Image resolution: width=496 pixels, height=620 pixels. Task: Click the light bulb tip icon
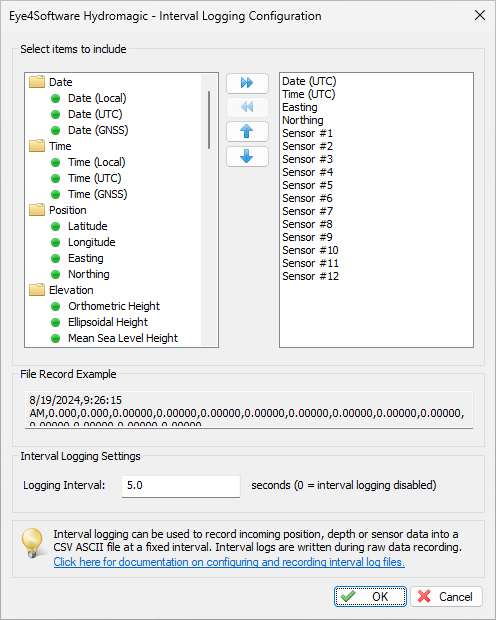click(x=32, y=543)
